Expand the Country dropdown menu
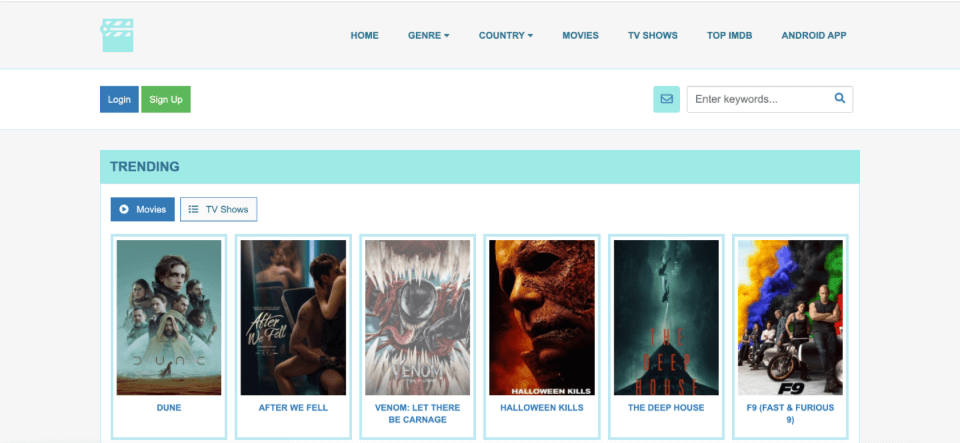This screenshot has width=960, height=443. pyautogui.click(x=506, y=35)
